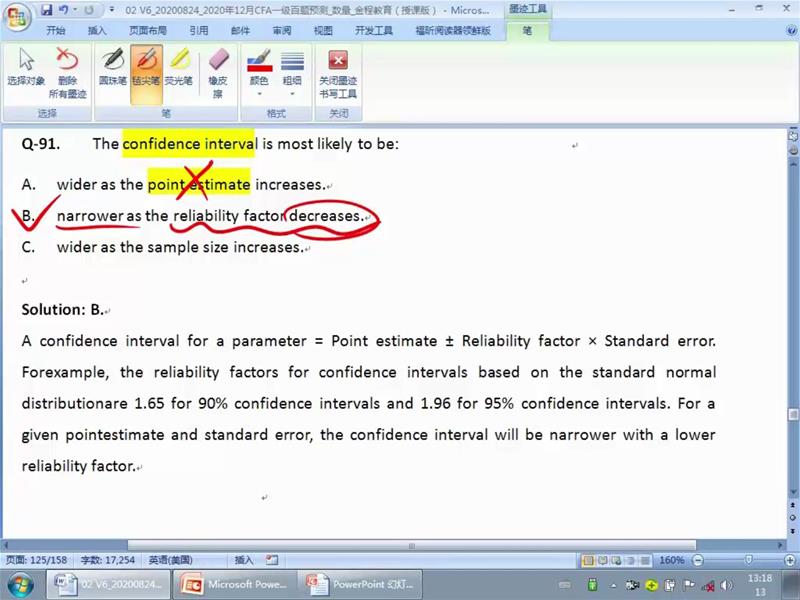The image size is (800, 600).
Task: Click the zoom in plus button
Action: 788,560
